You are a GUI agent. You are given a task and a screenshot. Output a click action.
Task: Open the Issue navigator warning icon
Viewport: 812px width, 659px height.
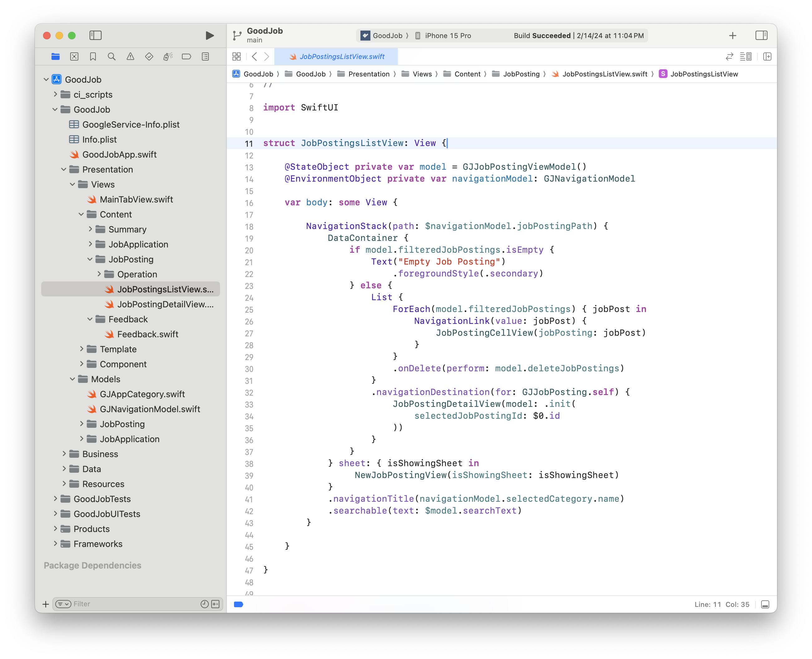[130, 56]
